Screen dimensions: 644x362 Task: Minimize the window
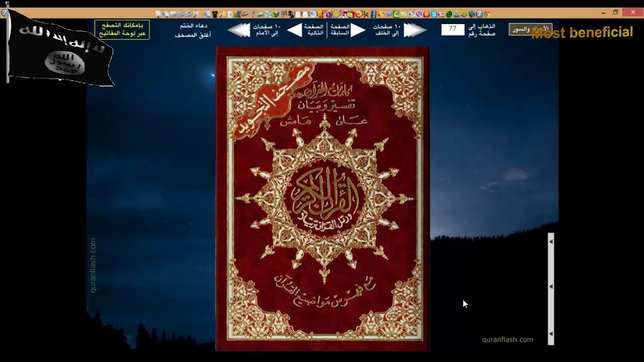point(603,12)
